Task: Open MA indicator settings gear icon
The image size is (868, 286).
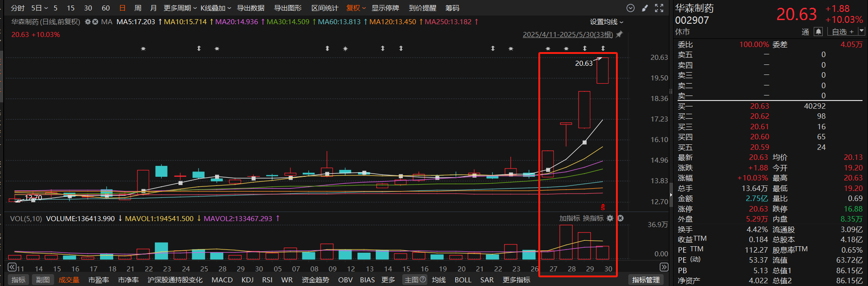Action: point(88,22)
